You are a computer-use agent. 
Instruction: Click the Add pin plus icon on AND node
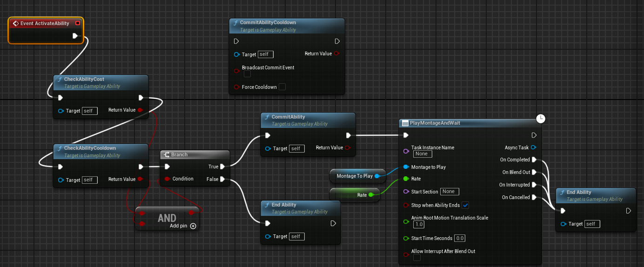click(x=193, y=226)
